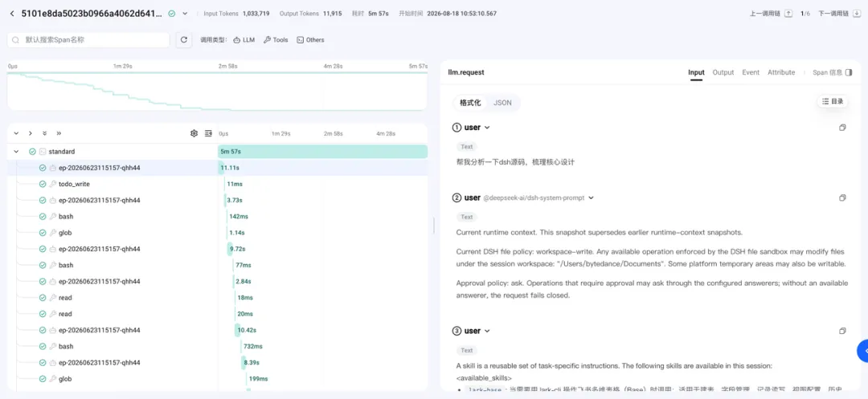Click the wrench icon of the 142ms bash span

coord(52,217)
